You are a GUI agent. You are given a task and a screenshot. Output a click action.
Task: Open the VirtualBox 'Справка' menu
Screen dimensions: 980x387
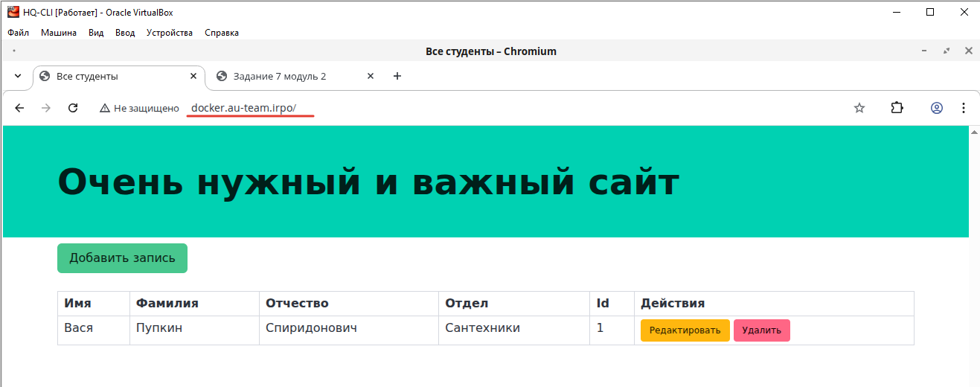(x=222, y=33)
